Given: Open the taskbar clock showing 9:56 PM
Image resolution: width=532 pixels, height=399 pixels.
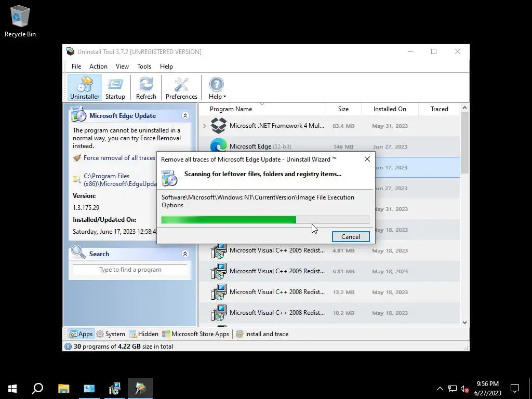Looking at the screenshot, I should coord(487,389).
